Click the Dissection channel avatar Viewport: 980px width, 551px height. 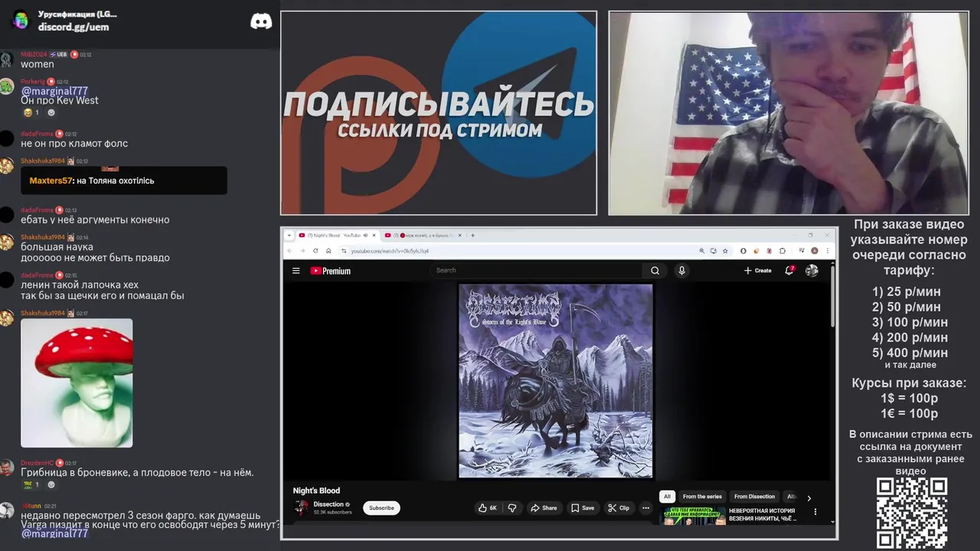click(x=302, y=507)
